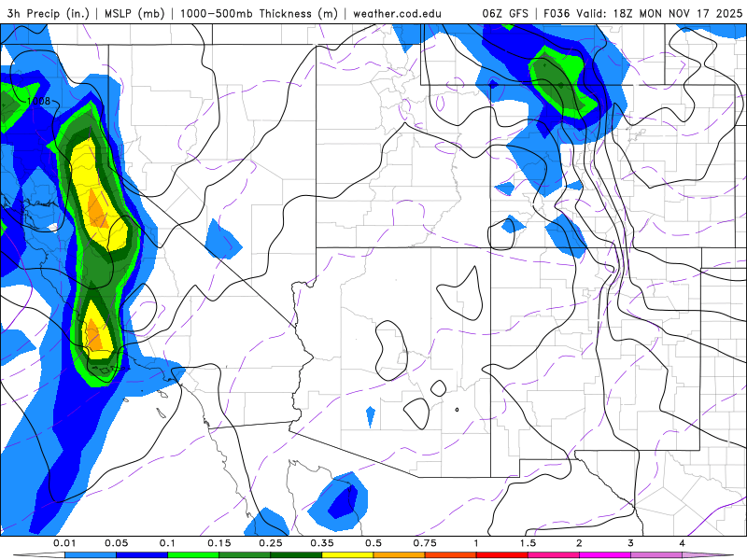Click the '0.05' legend value
747x560 pixels.
pos(116,543)
